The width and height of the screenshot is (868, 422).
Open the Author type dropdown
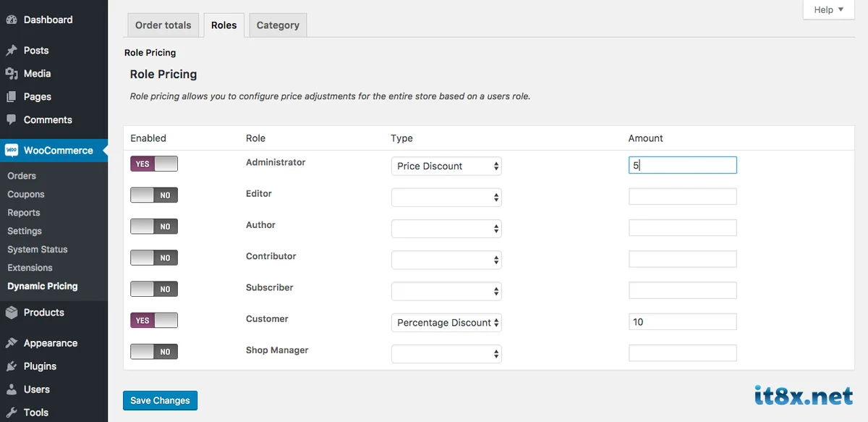[446, 228]
